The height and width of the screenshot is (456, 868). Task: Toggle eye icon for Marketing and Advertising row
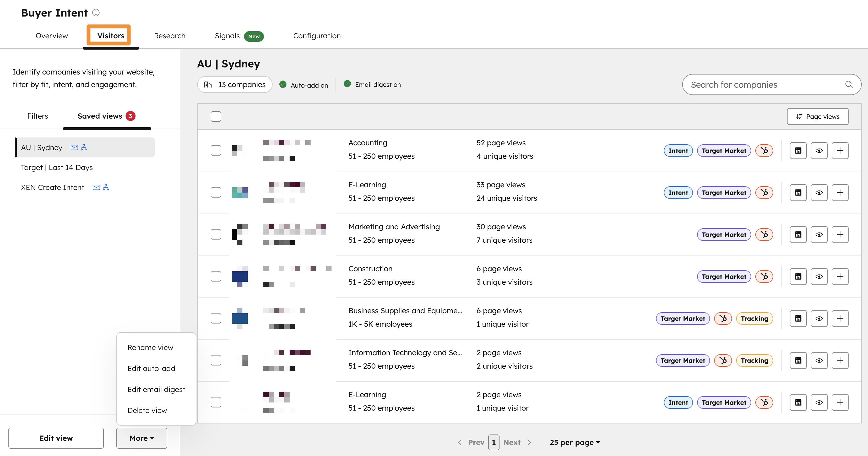[819, 234]
